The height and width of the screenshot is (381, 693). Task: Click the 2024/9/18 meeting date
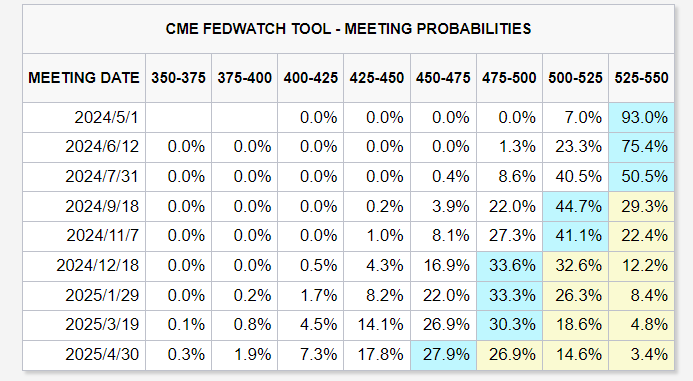(102, 206)
